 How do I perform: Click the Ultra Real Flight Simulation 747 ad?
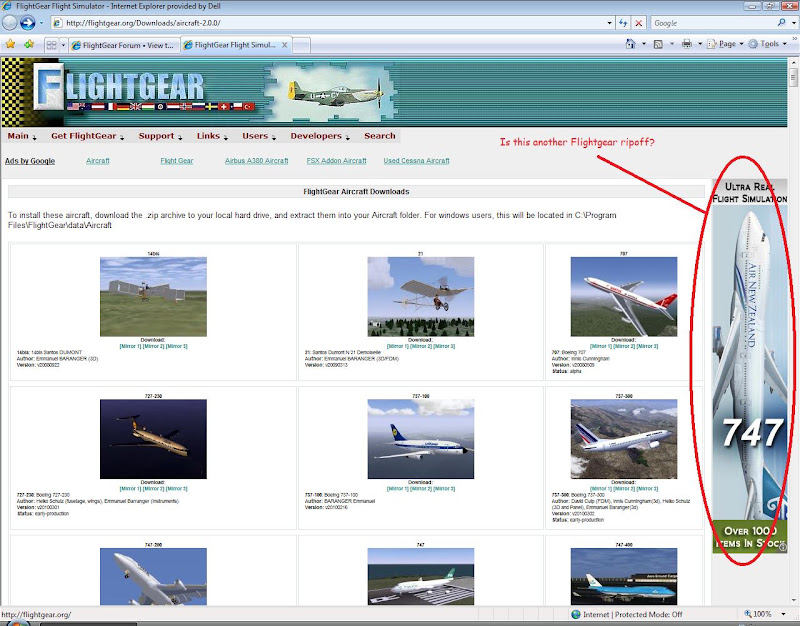(749, 365)
